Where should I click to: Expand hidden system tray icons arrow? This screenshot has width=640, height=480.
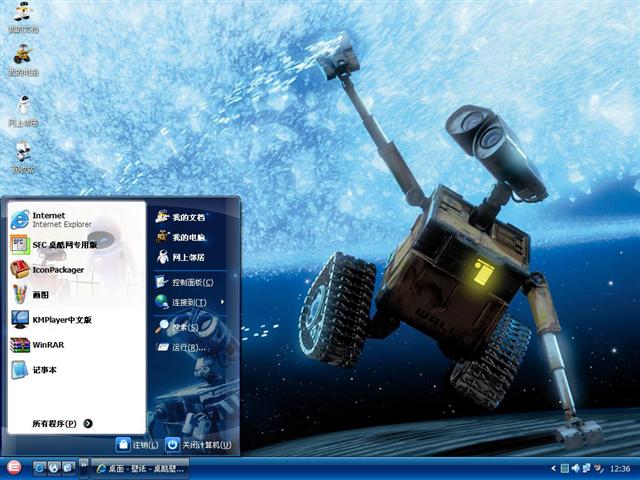[x=553, y=469]
